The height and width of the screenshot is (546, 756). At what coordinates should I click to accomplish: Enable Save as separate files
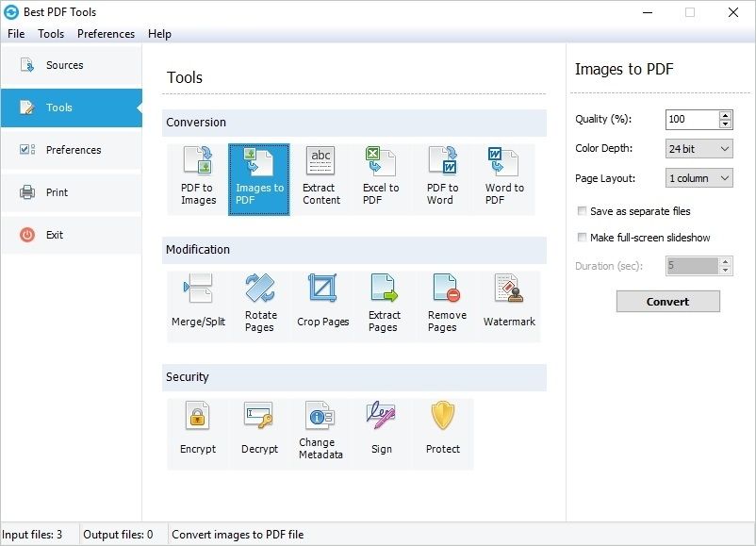pos(583,211)
